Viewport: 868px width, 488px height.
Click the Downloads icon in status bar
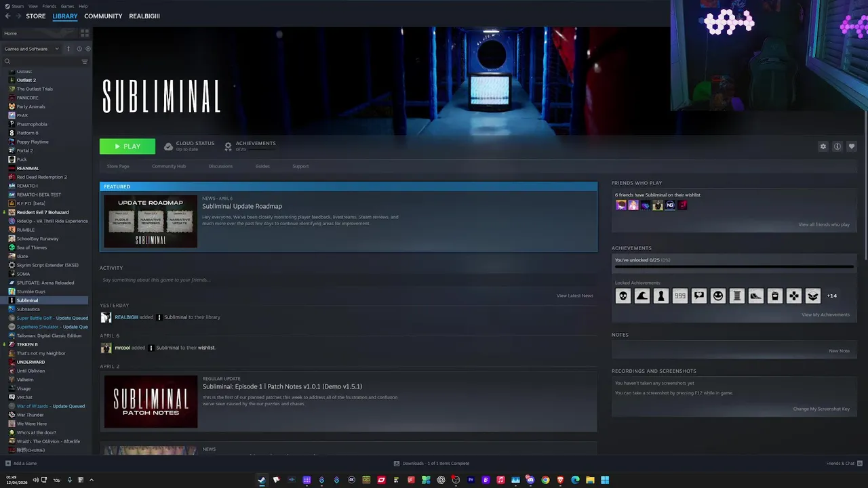[397, 464]
